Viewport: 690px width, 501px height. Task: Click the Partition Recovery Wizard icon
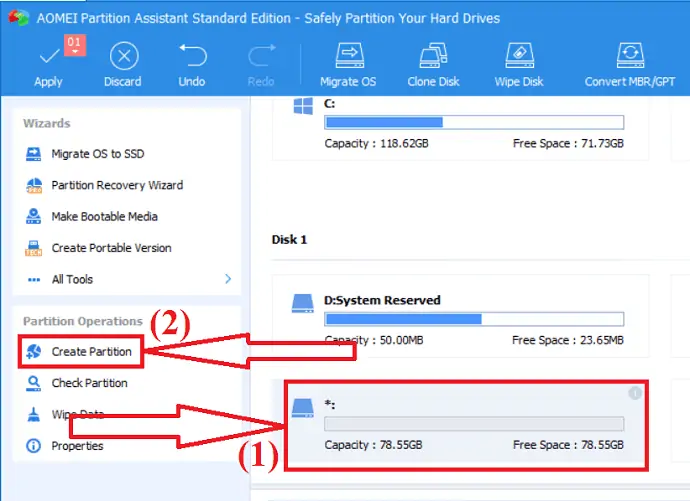click(34, 186)
